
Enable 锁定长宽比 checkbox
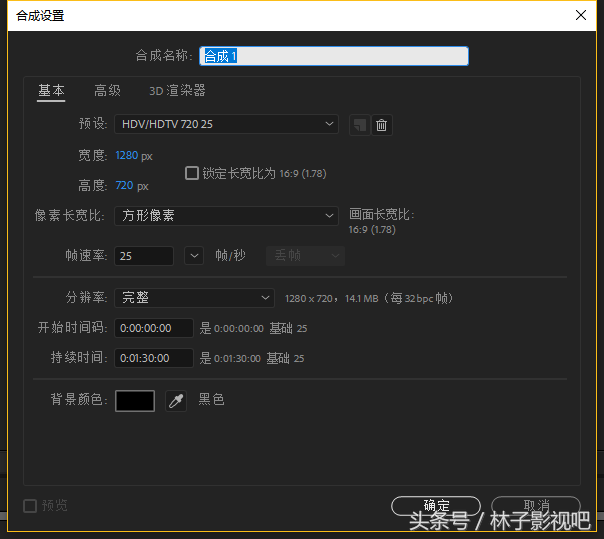pyautogui.click(x=192, y=173)
